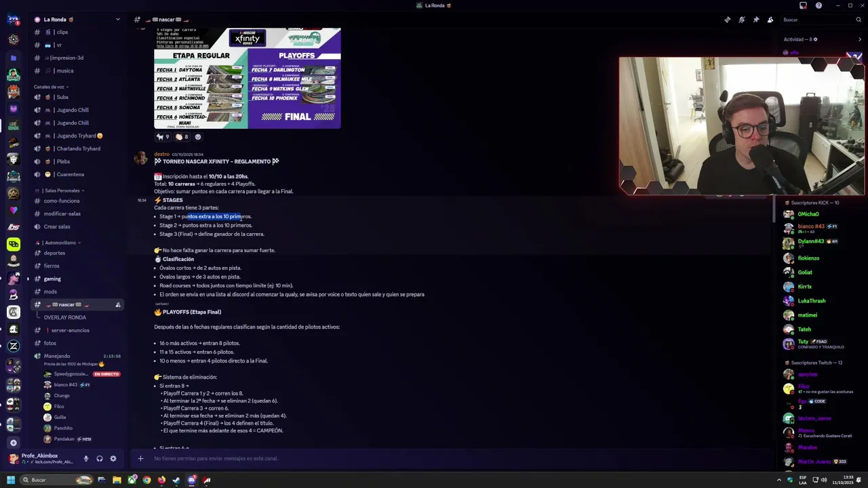Open the Threads icon in channel header
Screen dimensions: 868x488
(728, 20)
